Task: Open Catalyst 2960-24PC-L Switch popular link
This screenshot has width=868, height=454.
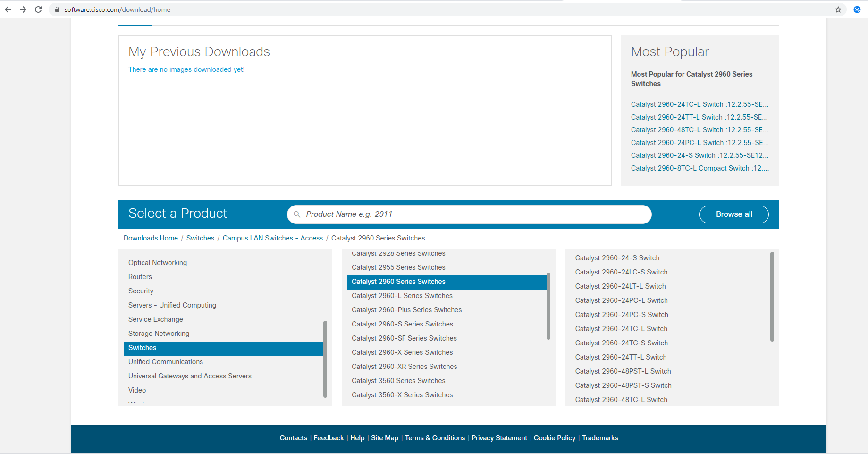Action: click(700, 143)
